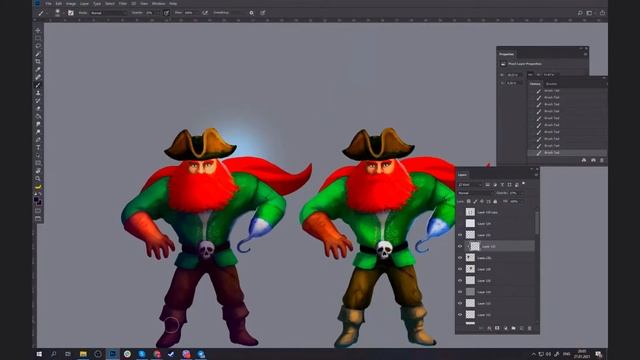640x360 pixels.
Task: Select the Clone Stamp tool
Action: click(x=38, y=93)
